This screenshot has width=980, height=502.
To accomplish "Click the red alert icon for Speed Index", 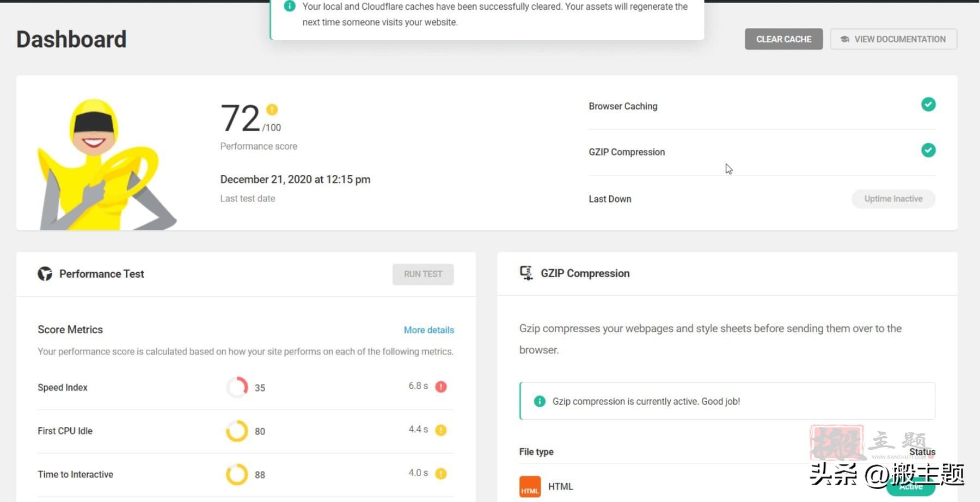I will tap(441, 387).
